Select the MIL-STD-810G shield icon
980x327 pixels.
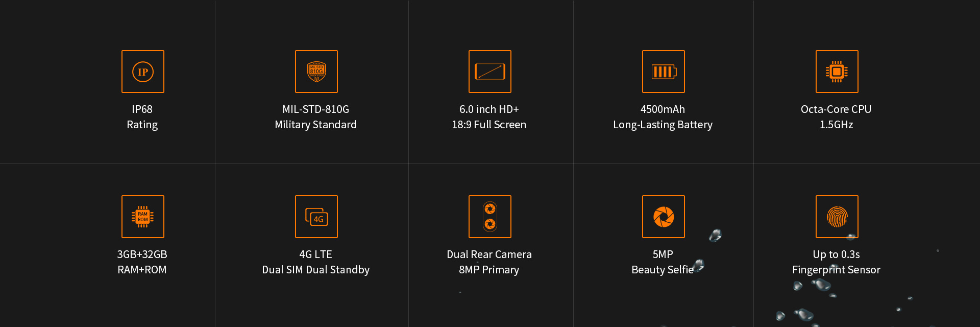(316, 72)
